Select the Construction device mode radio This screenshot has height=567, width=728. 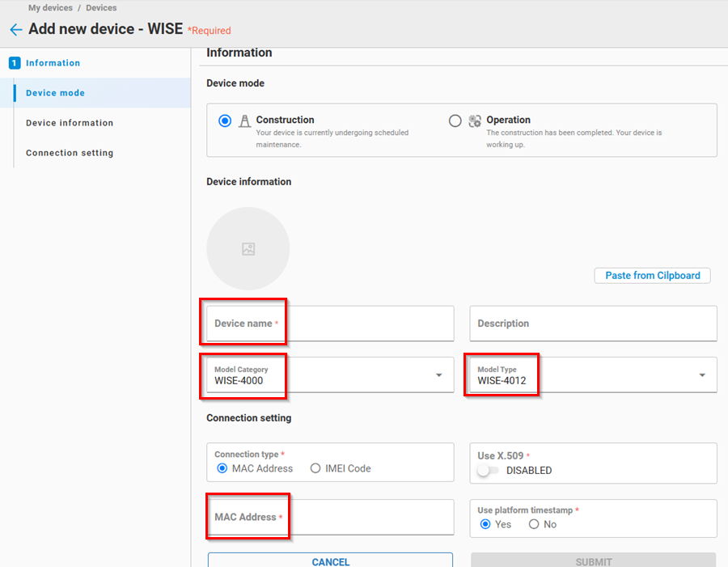point(225,121)
